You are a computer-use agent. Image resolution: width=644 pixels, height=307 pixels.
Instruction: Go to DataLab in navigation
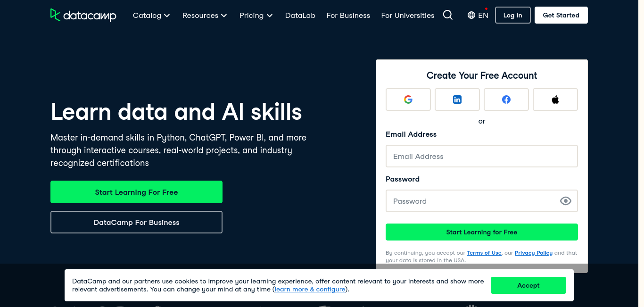click(300, 15)
